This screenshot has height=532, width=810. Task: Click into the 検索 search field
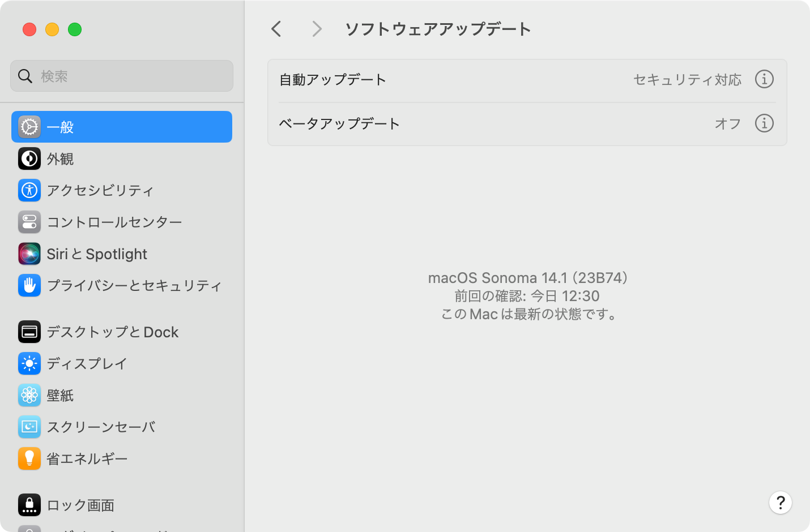point(122,76)
